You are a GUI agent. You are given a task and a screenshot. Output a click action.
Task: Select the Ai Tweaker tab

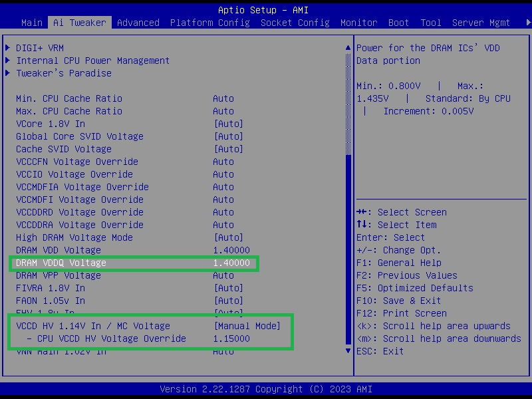80,23
